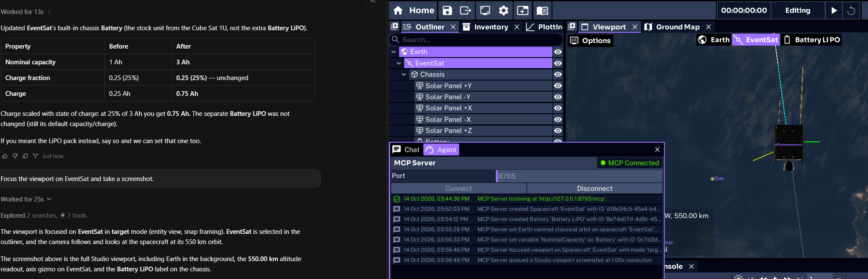Hide Solar Panel +Z
868x279 pixels.
tap(558, 130)
